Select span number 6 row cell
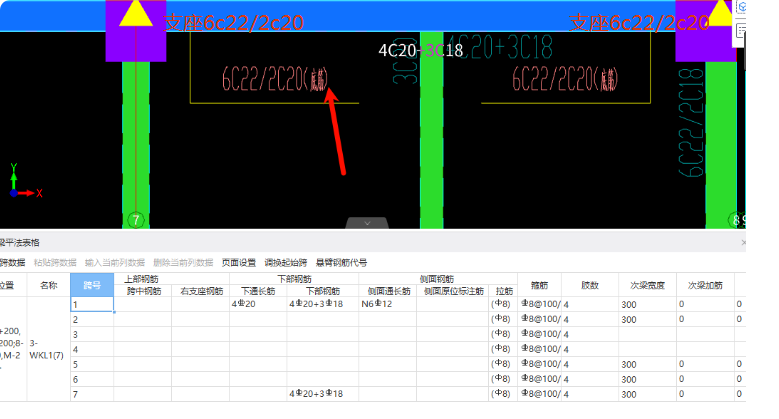Viewport: 779px width, 419px height. click(x=92, y=379)
